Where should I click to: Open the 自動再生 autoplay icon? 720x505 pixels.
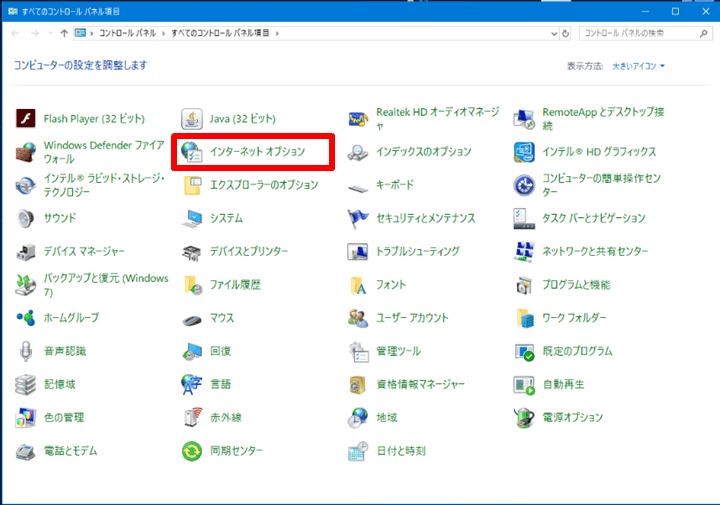(524, 385)
